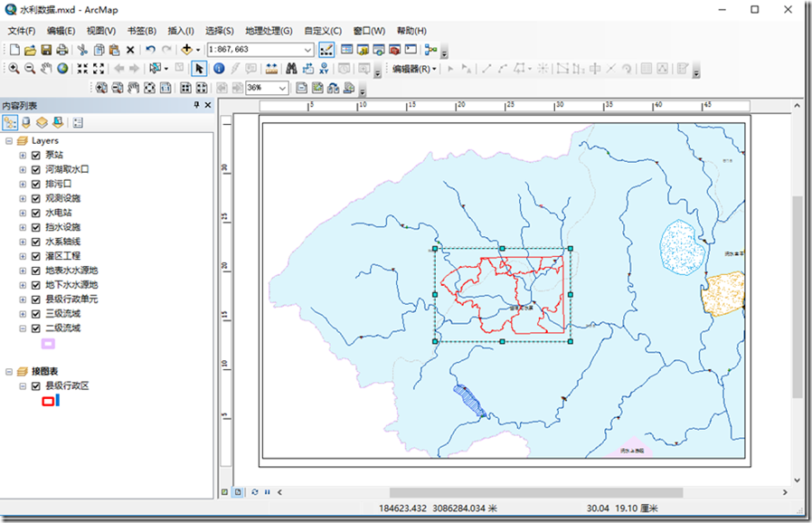Toggle the 县级行政单元 layer checkbox
The height and width of the screenshot is (523, 812).
36,300
